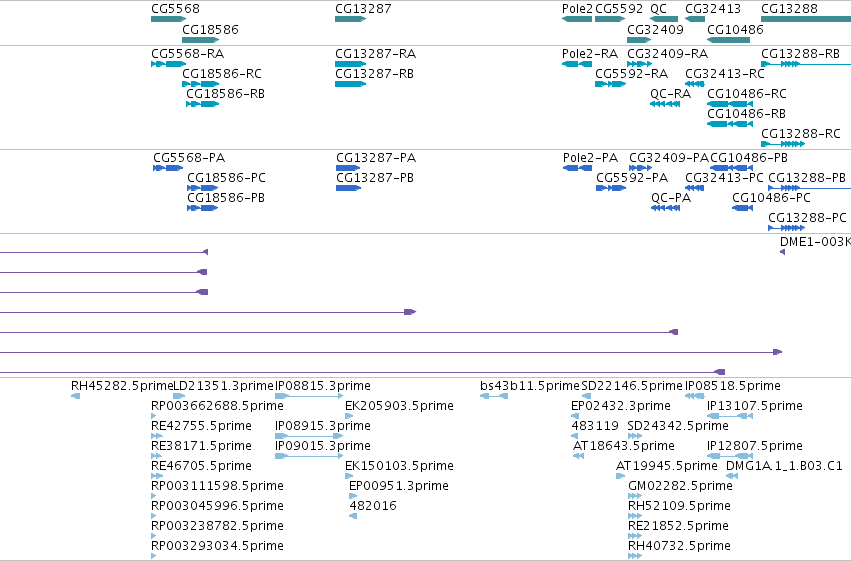Select EST RE42755.5prime

click(157, 436)
